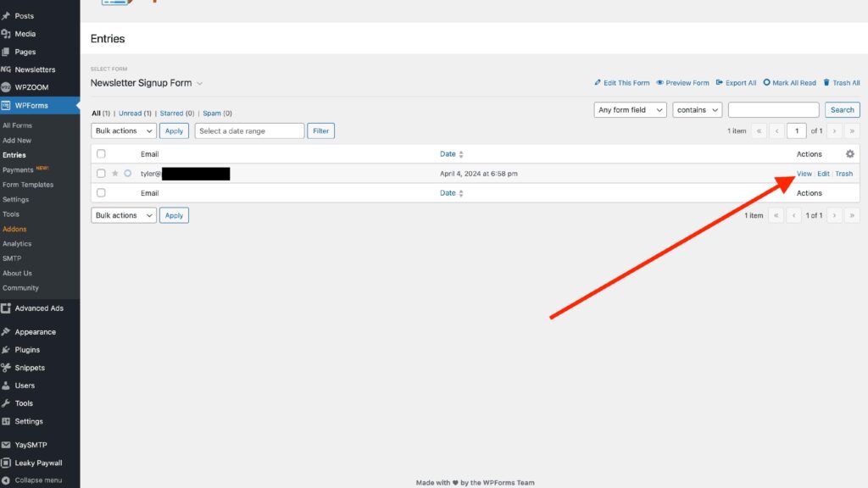Click the date range input field

[x=249, y=131]
